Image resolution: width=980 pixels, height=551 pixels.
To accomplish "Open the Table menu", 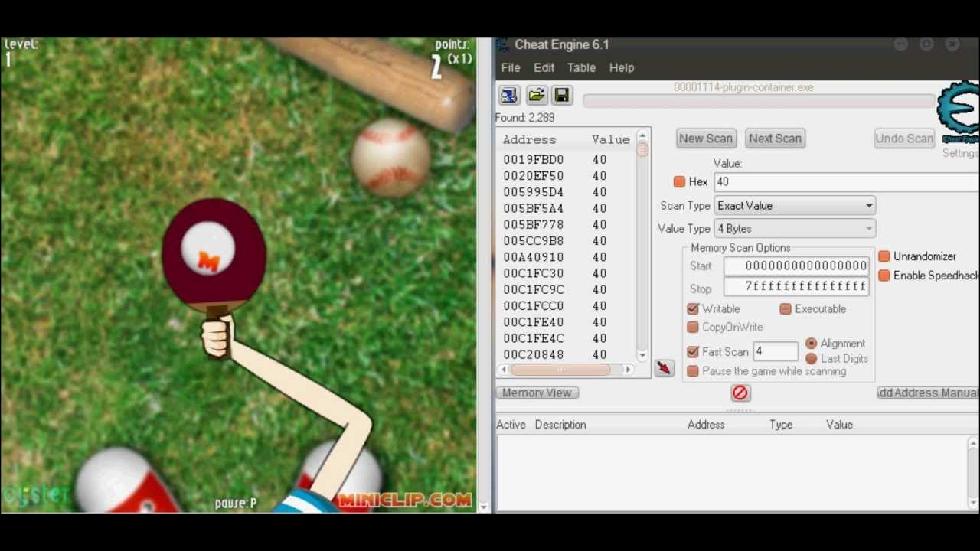I will point(581,67).
